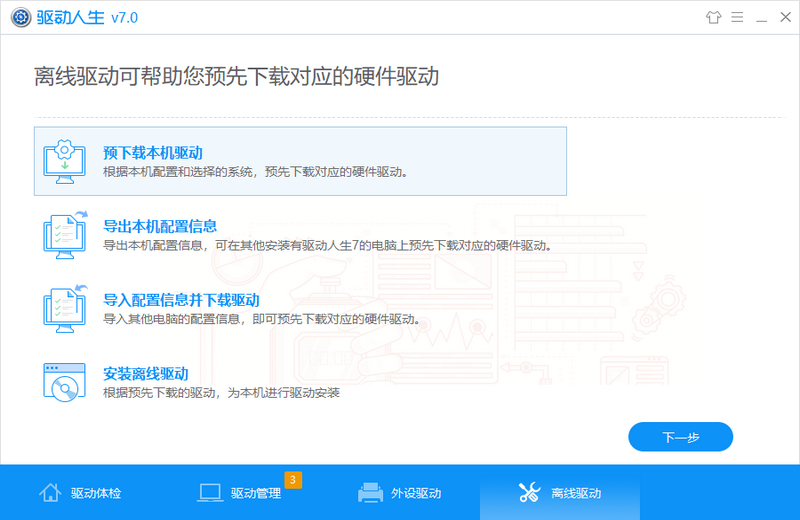Open the skin changer shirt icon
Viewport: 800px width, 520px height.
(x=713, y=17)
